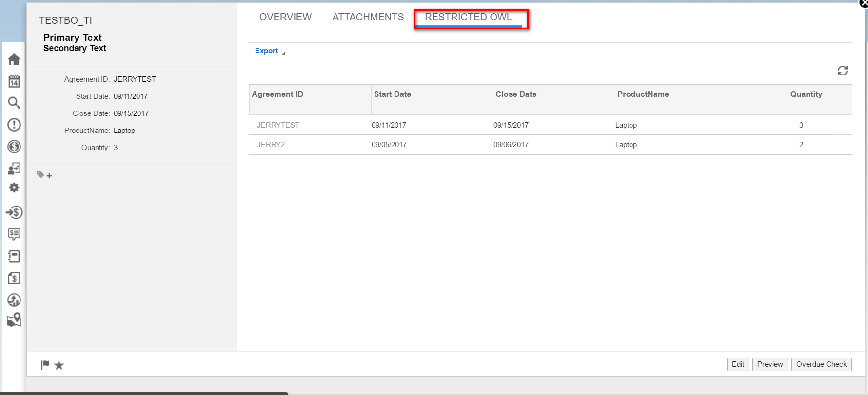Add a tag using tag plus icon
This screenshot has width=868, height=395.
(x=44, y=175)
